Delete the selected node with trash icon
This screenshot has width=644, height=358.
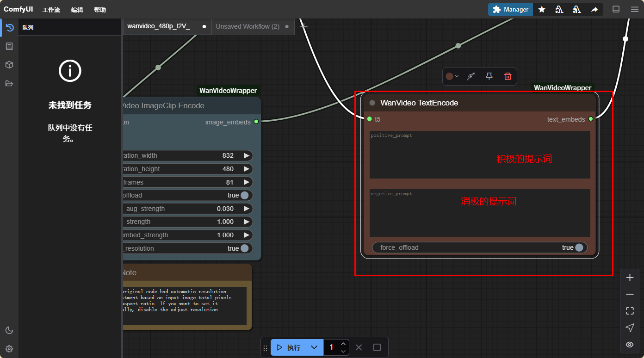508,76
